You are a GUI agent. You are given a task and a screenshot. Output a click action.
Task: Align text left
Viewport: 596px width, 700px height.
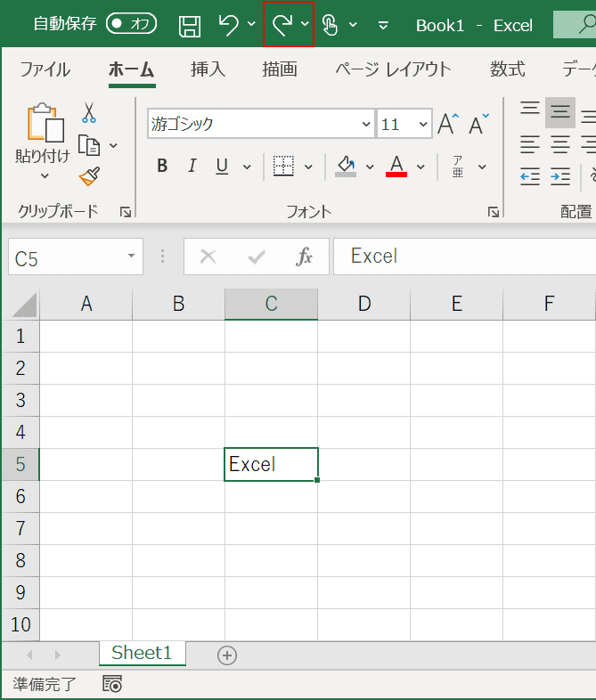tap(530, 144)
